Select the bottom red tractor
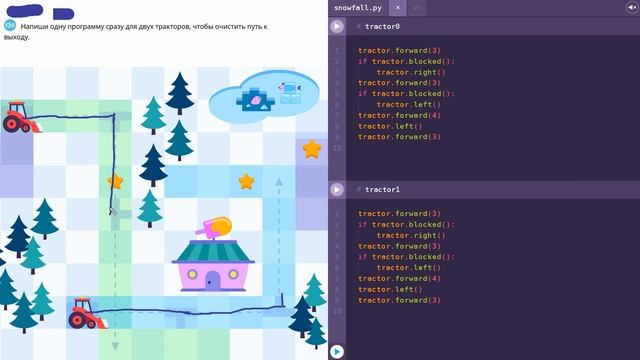Viewport: 640px width, 360px height. pyautogui.click(x=87, y=313)
